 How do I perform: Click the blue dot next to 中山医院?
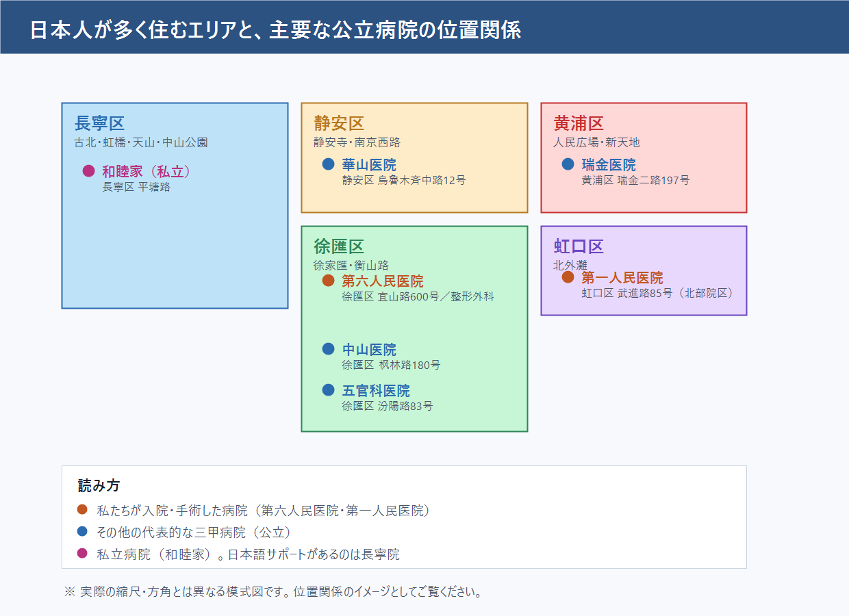(328, 349)
